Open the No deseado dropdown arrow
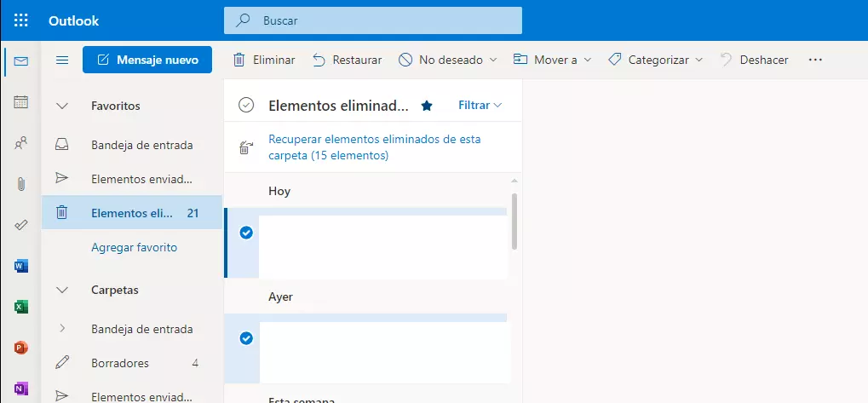This screenshot has width=868, height=403. (493, 60)
